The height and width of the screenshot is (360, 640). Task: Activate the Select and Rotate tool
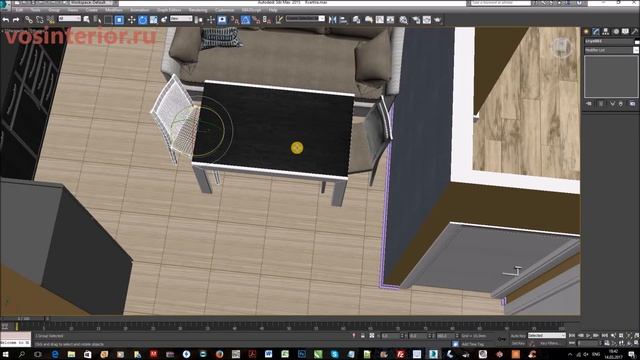tap(142, 20)
